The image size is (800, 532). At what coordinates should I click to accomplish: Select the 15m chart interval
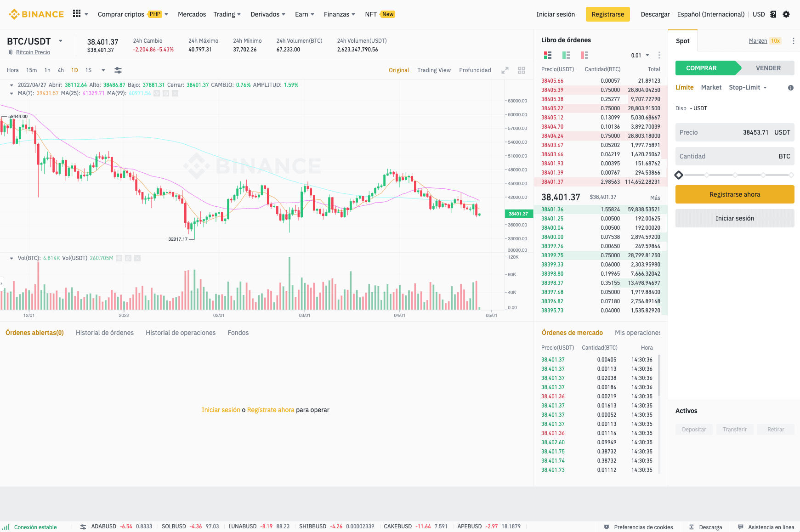[32, 70]
